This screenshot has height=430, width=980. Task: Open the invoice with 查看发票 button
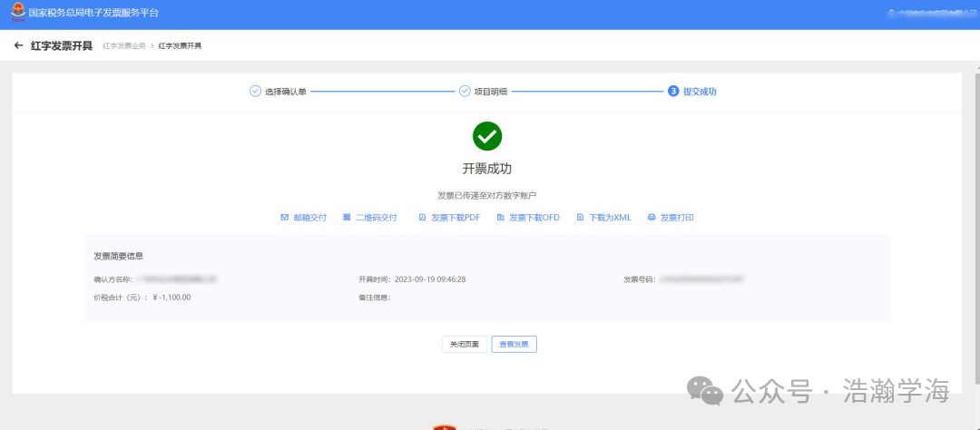pos(514,345)
